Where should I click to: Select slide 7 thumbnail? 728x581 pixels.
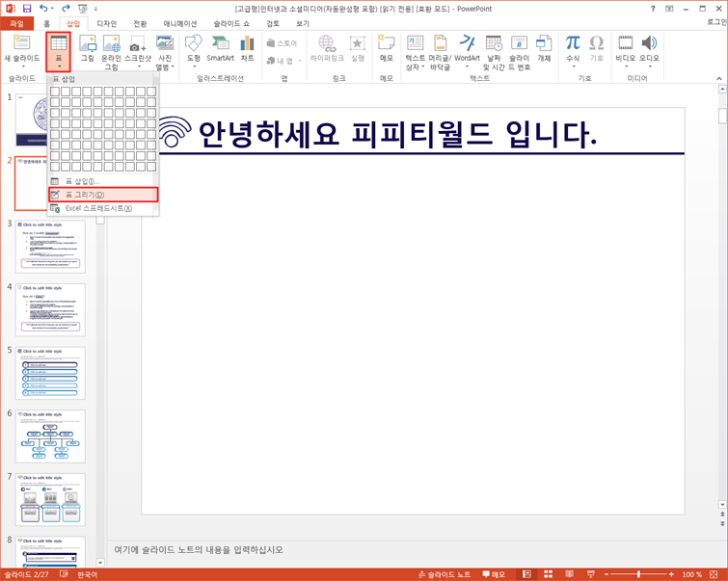point(50,499)
